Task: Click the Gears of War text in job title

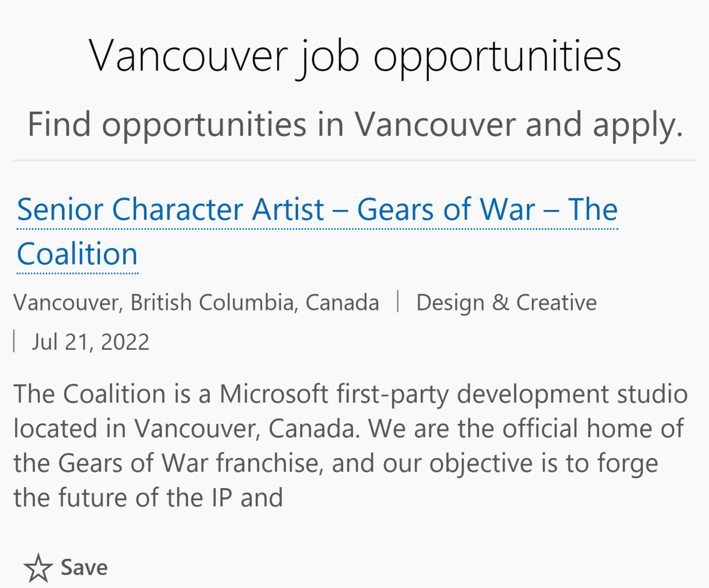Action: (446, 209)
